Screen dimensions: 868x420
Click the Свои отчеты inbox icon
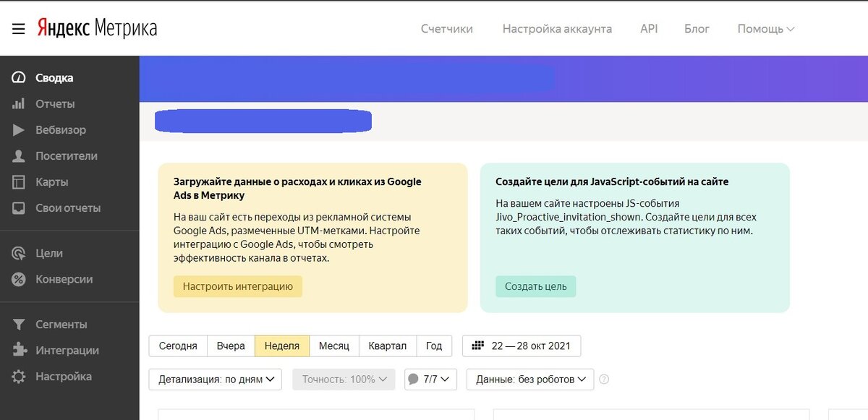point(19,208)
